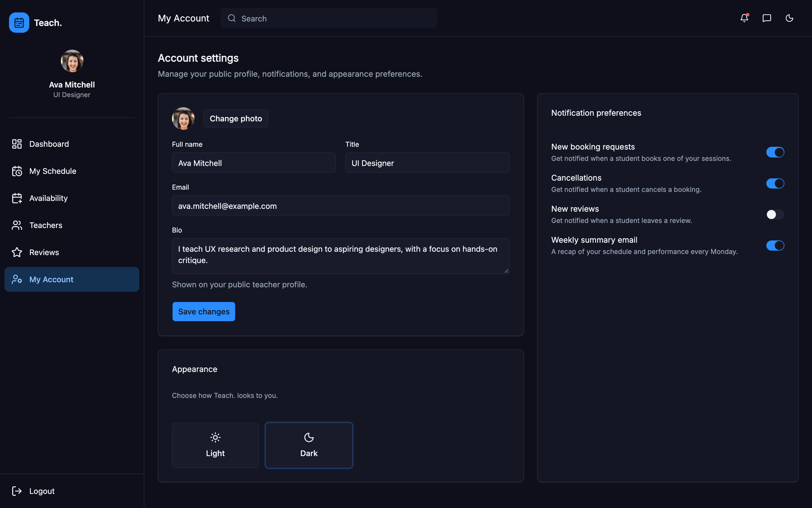Click the sidebar profile avatar of Ava Mitchell

[x=72, y=61]
